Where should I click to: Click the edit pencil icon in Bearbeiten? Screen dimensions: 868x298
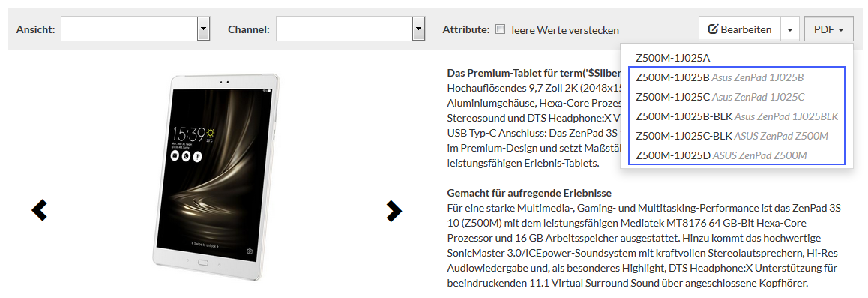coord(713,29)
